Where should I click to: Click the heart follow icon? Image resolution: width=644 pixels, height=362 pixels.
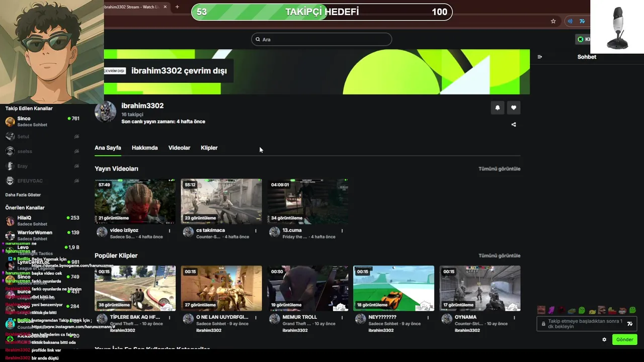[514, 108]
